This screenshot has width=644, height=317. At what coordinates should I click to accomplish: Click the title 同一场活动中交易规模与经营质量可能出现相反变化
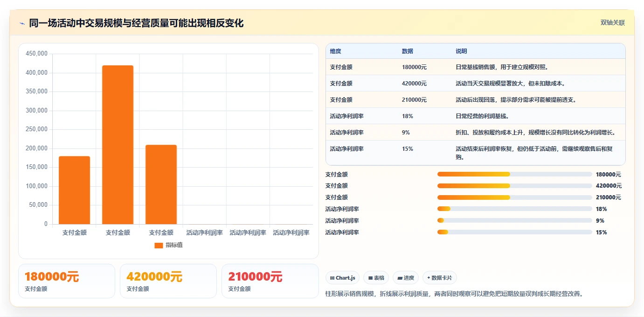136,23
